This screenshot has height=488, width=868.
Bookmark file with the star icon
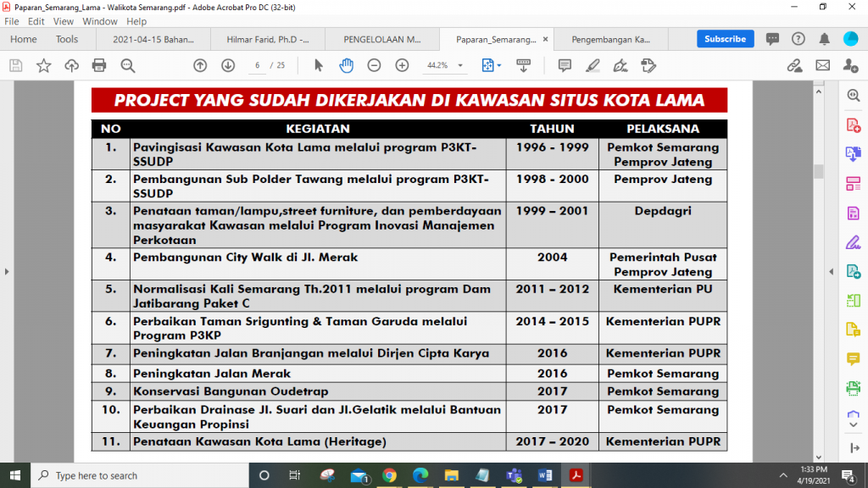(43, 65)
